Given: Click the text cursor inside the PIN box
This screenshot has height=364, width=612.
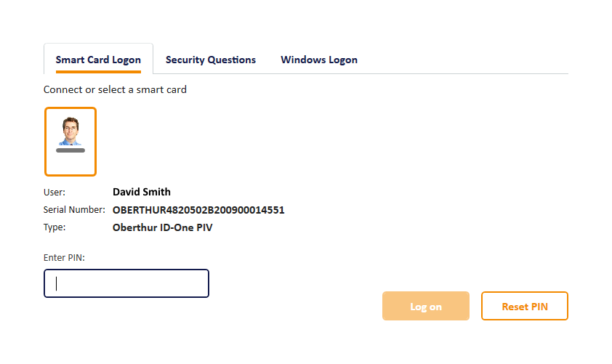Looking at the screenshot, I should [x=57, y=283].
